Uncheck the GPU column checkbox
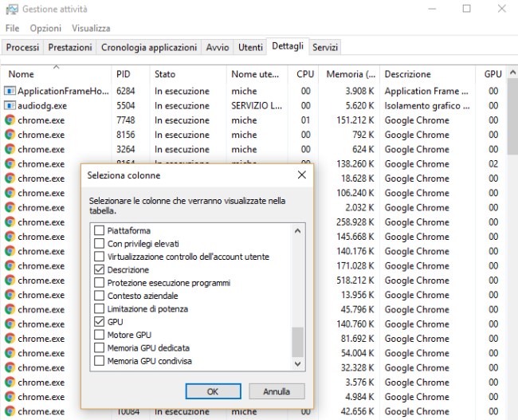Viewport: 518px width, 420px height. (x=100, y=322)
